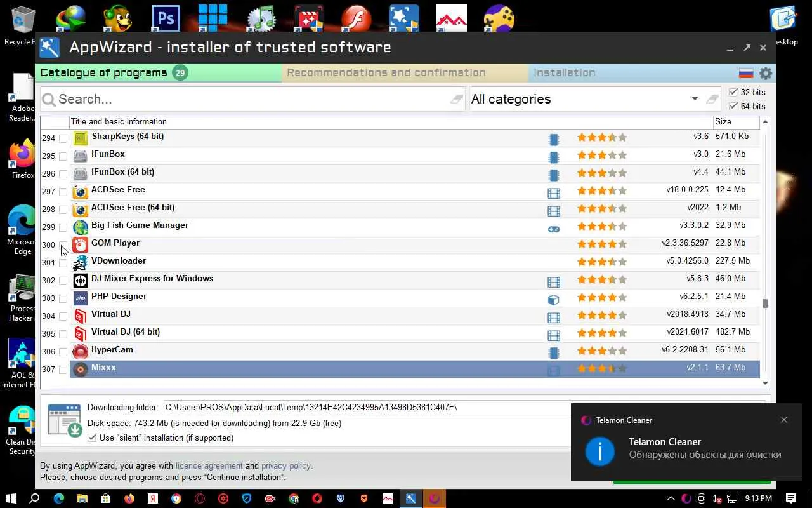This screenshot has width=812, height=508.
Task: Open the All categories dropdown
Action: pos(695,99)
